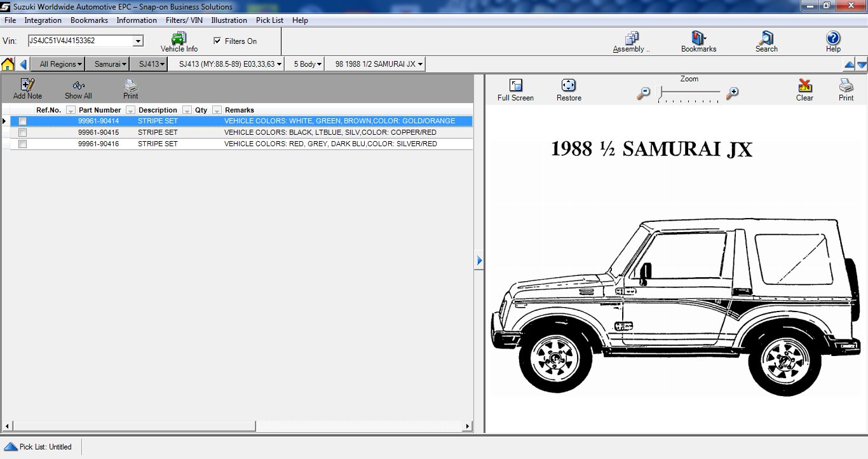This screenshot has height=459, width=868.
Task: Go back with blue left arrow
Action: point(24,64)
